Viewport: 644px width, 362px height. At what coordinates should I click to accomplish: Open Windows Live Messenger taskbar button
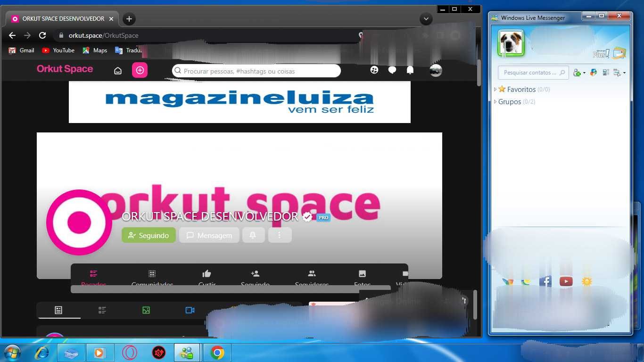point(187,353)
